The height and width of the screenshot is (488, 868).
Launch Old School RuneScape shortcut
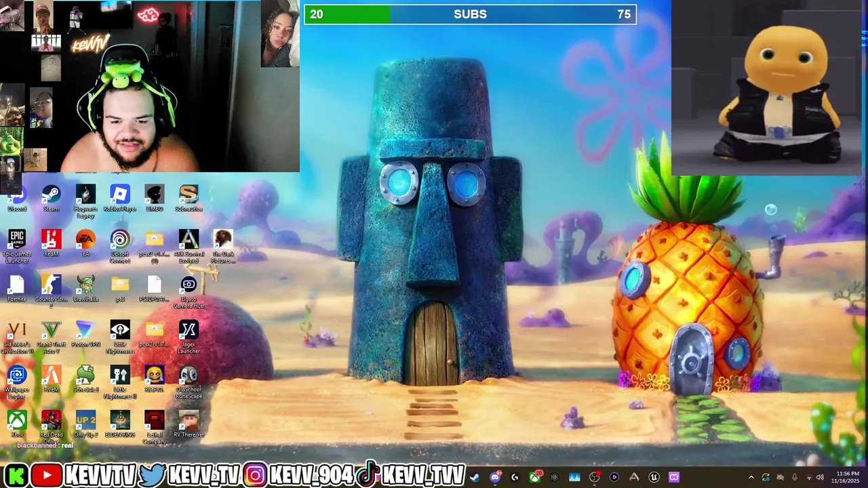point(189,383)
